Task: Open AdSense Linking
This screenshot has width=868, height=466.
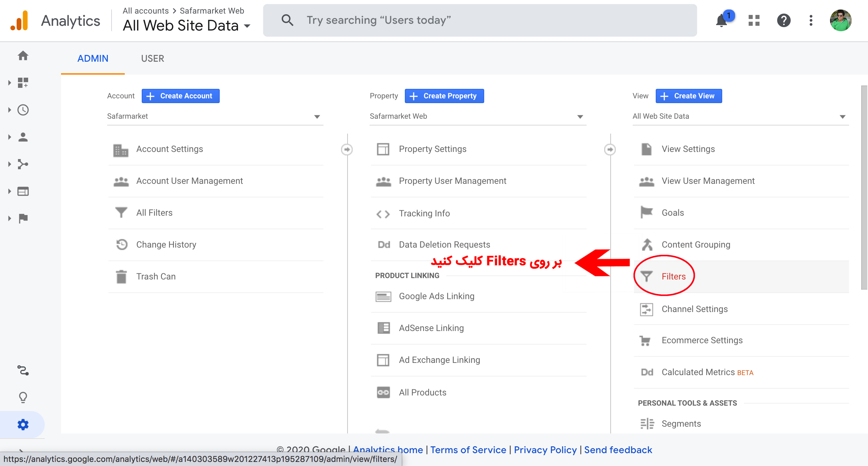Action: 478,328
